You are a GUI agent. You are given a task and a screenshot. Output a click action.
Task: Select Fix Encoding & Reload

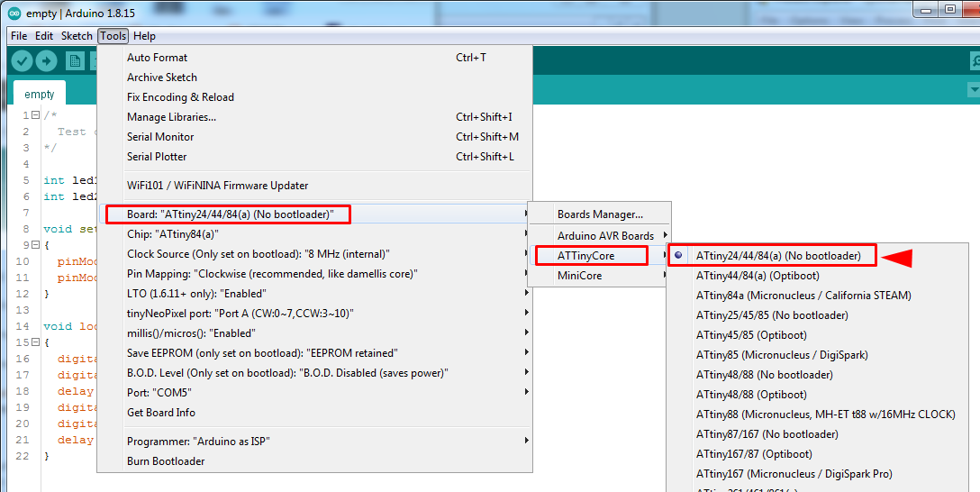tap(314, 97)
